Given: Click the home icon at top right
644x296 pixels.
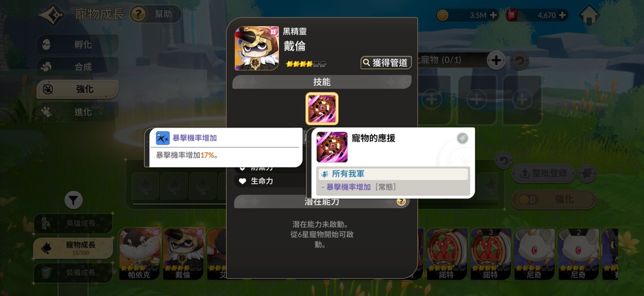Looking at the screenshot, I should (589, 15).
